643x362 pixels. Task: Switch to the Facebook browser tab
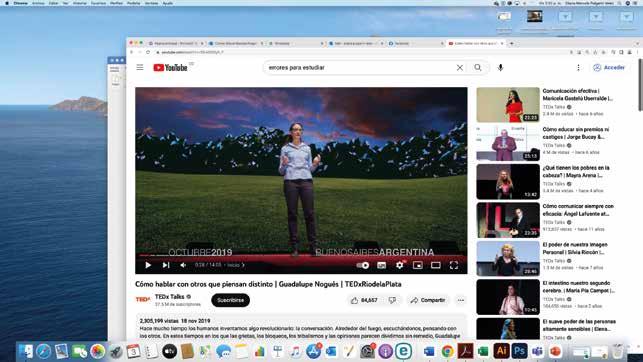[x=415, y=43]
